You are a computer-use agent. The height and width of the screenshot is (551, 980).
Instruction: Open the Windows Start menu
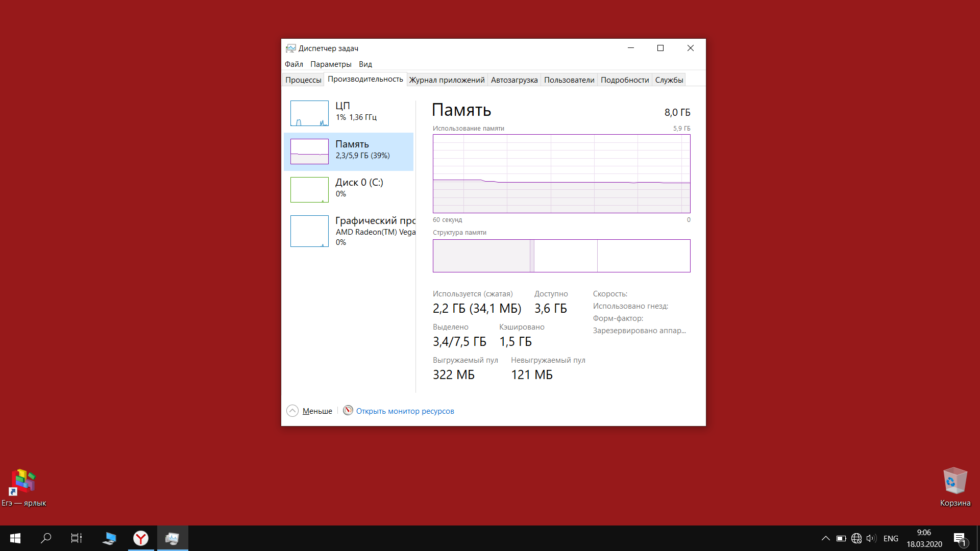(15, 538)
